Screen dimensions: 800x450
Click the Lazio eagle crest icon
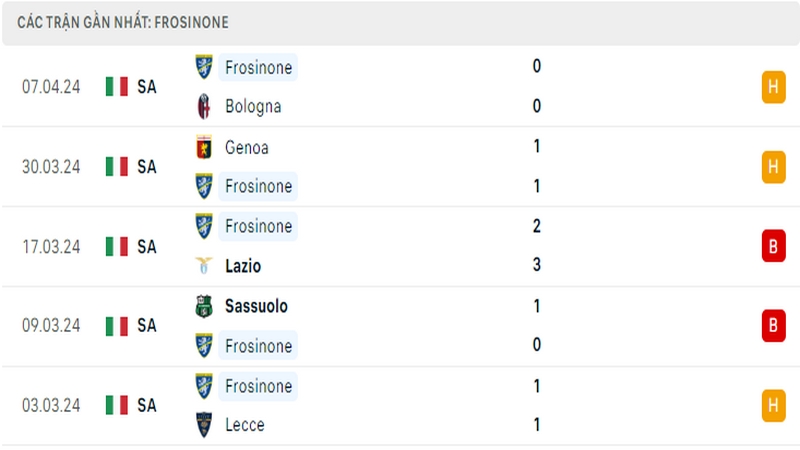click(x=204, y=265)
